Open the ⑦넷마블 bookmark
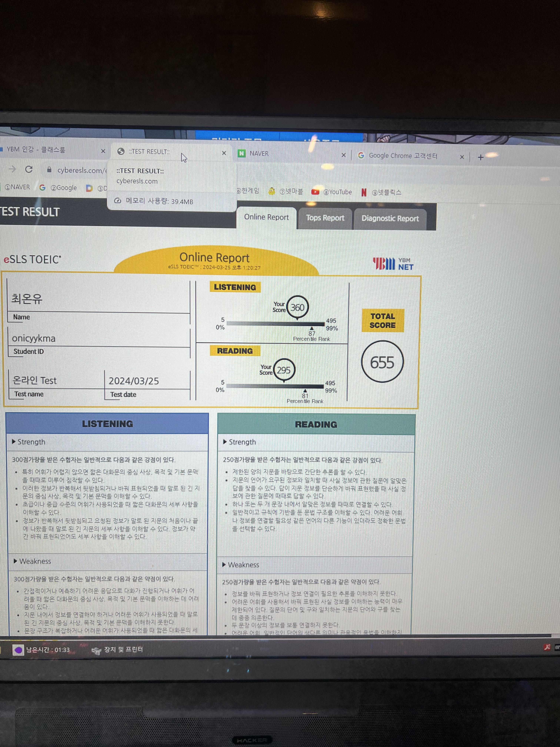 [x=286, y=192]
